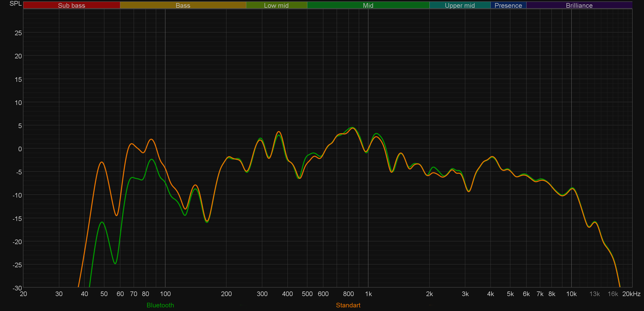Toggle the Standart curve legend label
The width and height of the screenshot is (644, 311).
point(348,305)
